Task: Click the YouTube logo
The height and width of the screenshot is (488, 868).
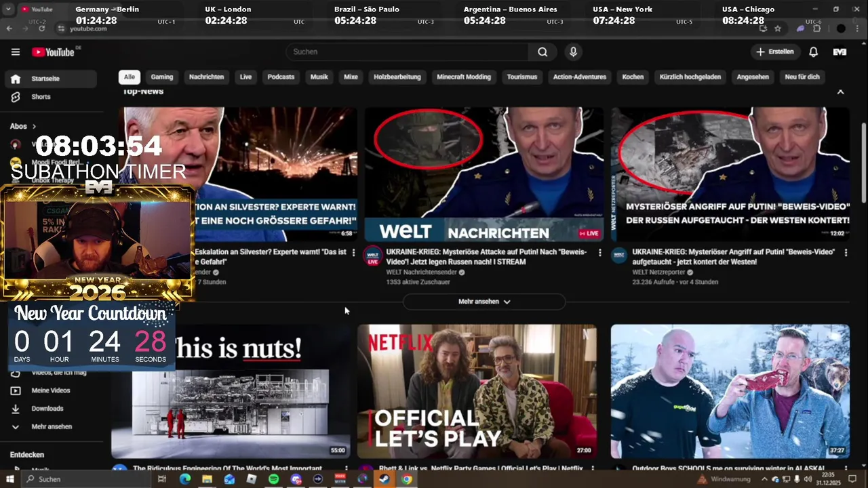Action: [53, 52]
